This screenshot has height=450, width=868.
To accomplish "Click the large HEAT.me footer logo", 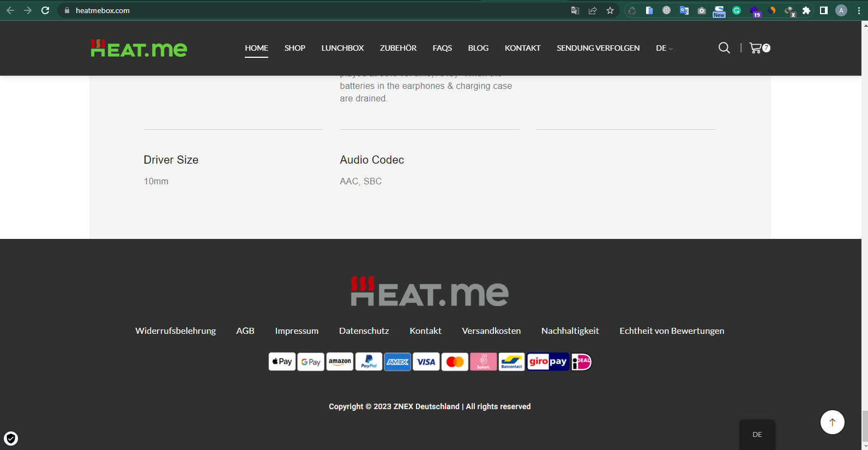I will pyautogui.click(x=430, y=291).
